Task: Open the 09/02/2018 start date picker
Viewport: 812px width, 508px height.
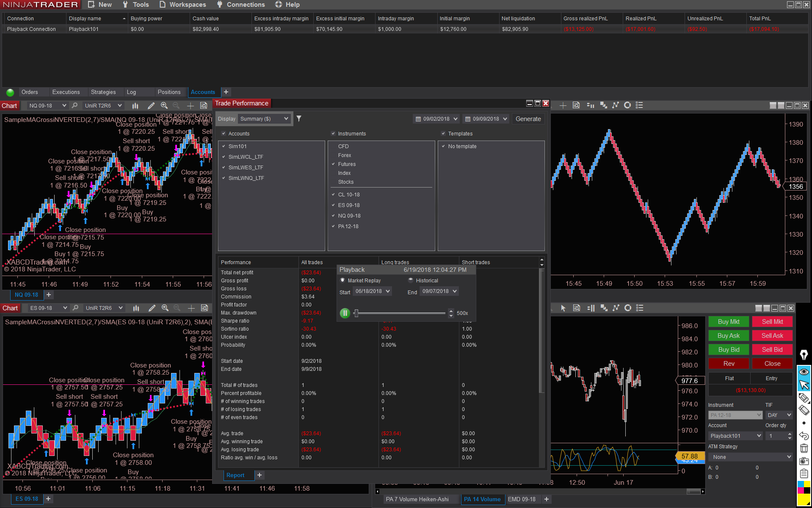Action: (436, 119)
